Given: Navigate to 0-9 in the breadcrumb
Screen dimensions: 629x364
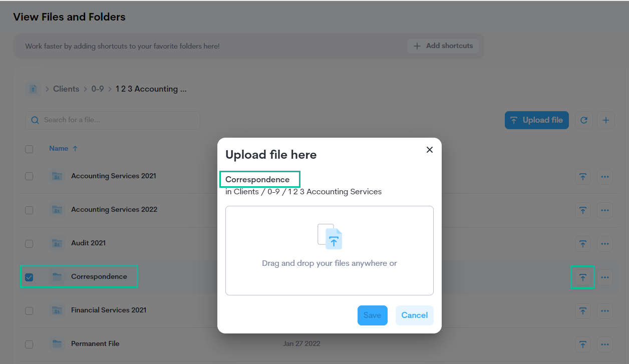Looking at the screenshot, I should point(98,89).
